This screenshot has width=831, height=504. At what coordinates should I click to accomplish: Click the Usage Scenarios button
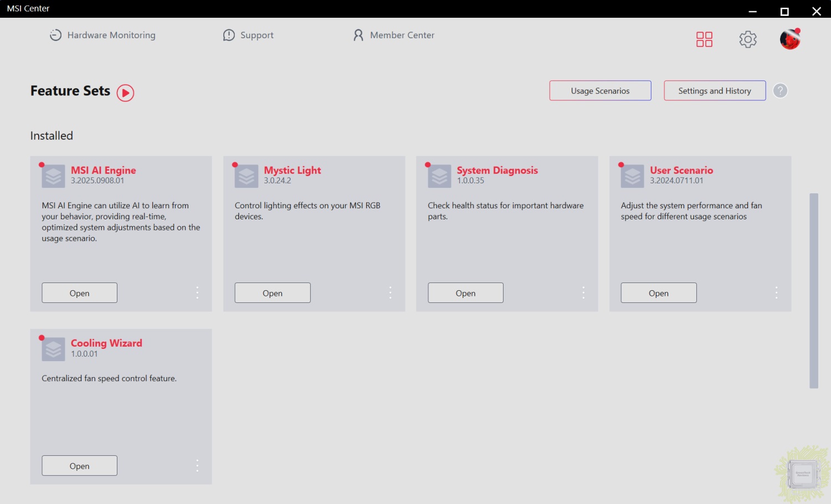coord(600,91)
